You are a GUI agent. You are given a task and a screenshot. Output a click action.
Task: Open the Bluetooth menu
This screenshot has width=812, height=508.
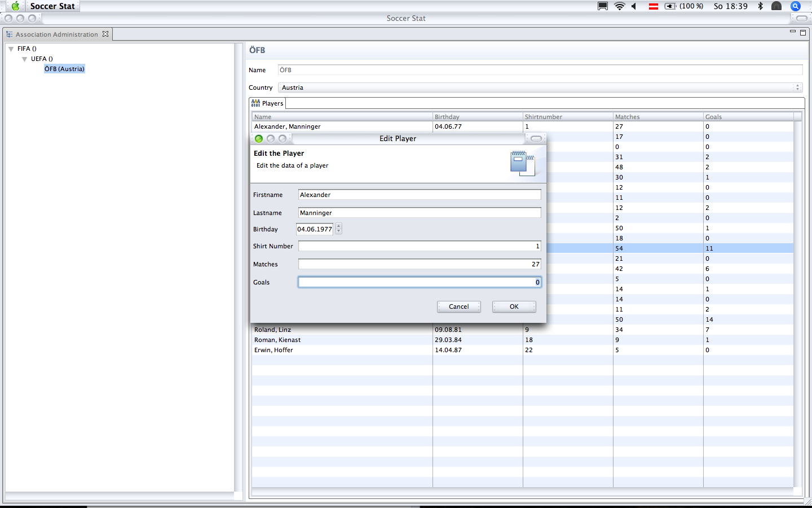click(x=760, y=6)
